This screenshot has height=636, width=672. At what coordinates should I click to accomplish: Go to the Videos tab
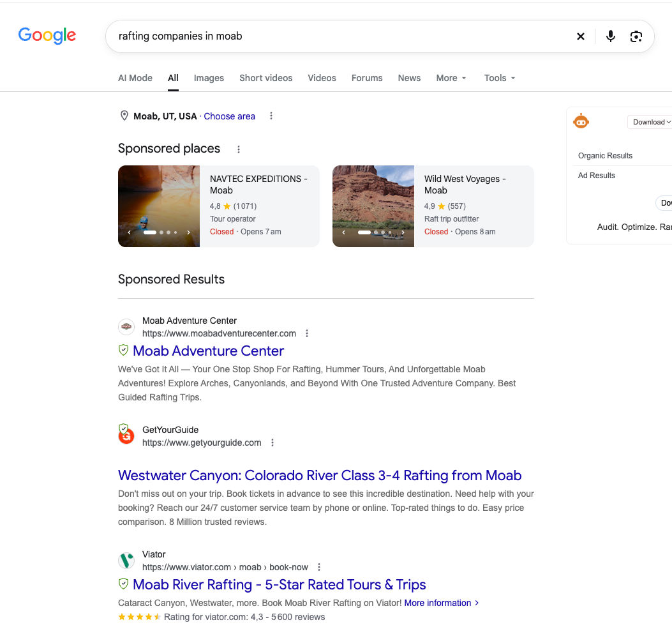pos(322,78)
